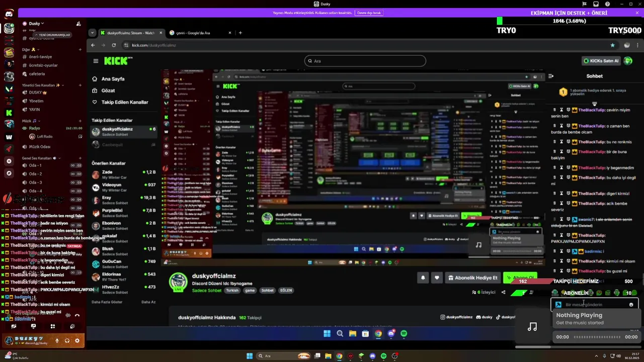Open soundboard icon in the voice panel
This screenshot has height=362, width=644.
(72, 326)
